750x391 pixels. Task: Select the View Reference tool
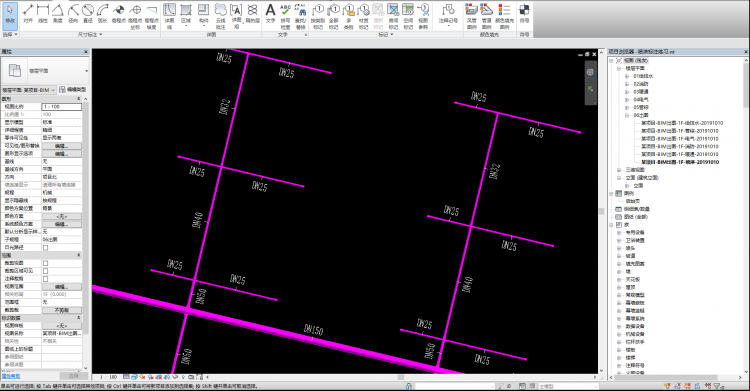(x=423, y=16)
